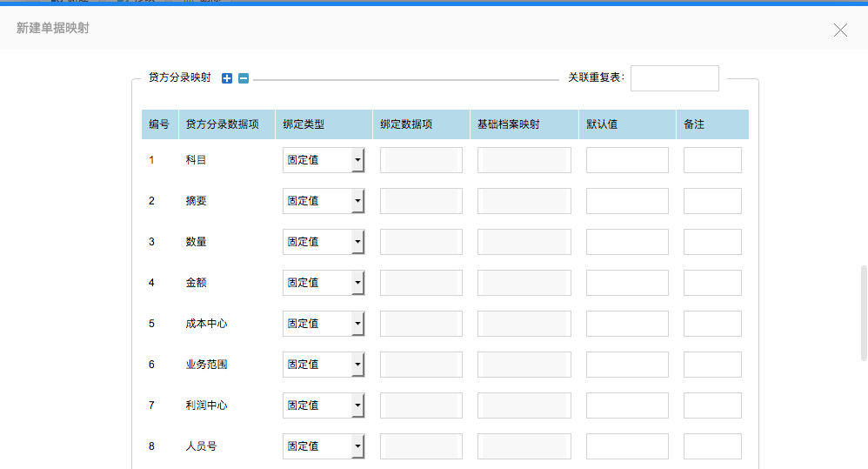Click 备注 field in 业务范围 row
The width and height of the screenshot is (868, 469).
click(x=712, y=365)
